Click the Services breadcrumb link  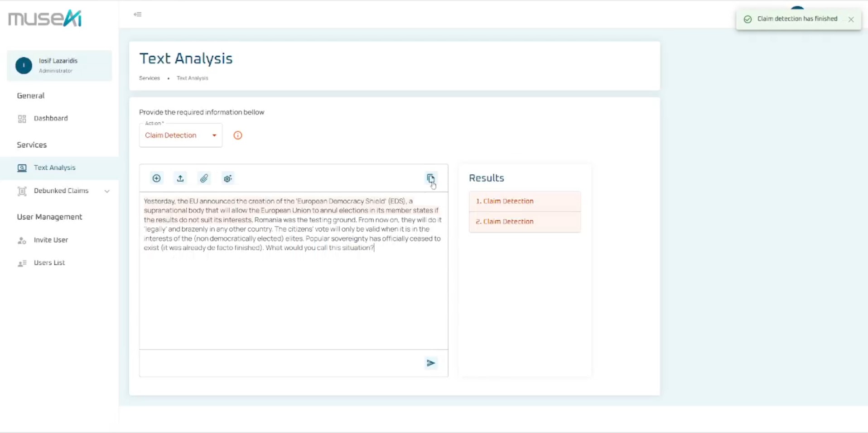point(149,78)
